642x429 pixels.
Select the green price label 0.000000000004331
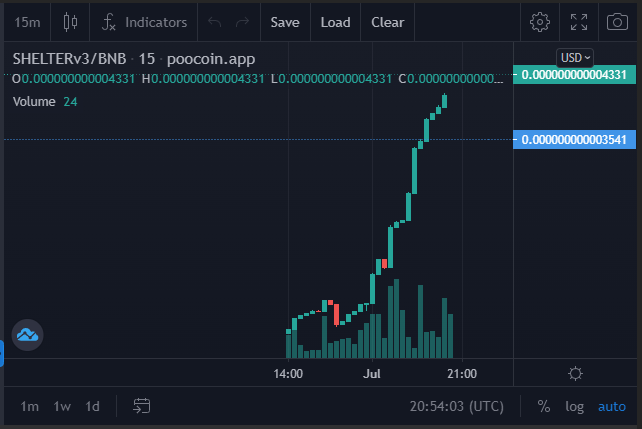tap(574, 75)
